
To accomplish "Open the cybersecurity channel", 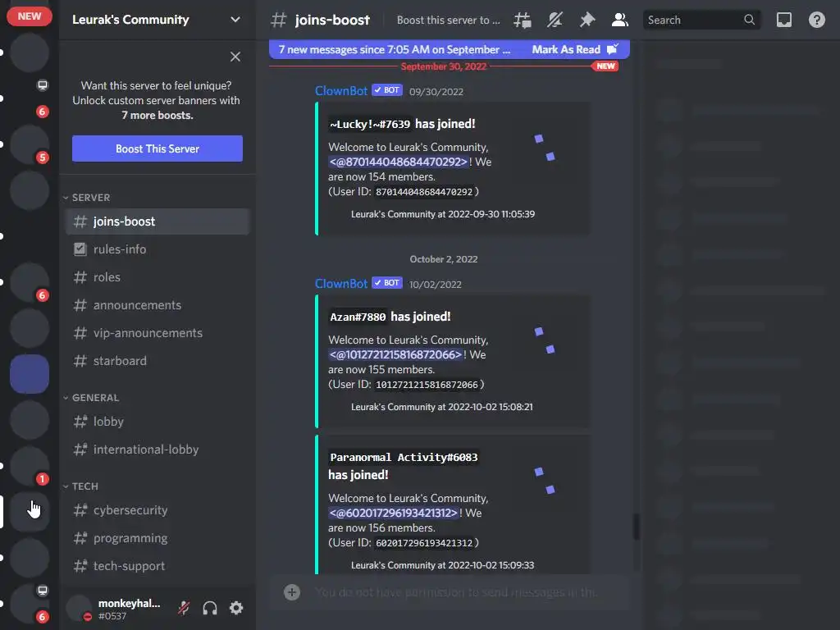I will pos(157,510).
